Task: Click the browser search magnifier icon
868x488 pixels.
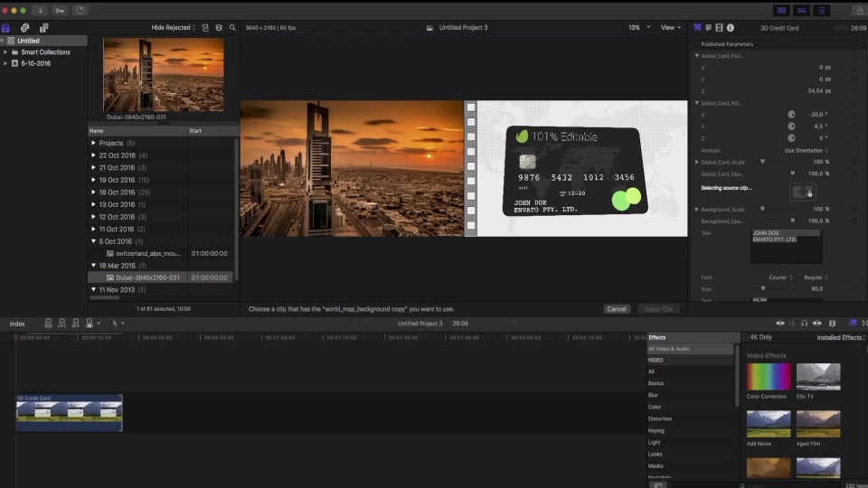Action: click(232, 28)
